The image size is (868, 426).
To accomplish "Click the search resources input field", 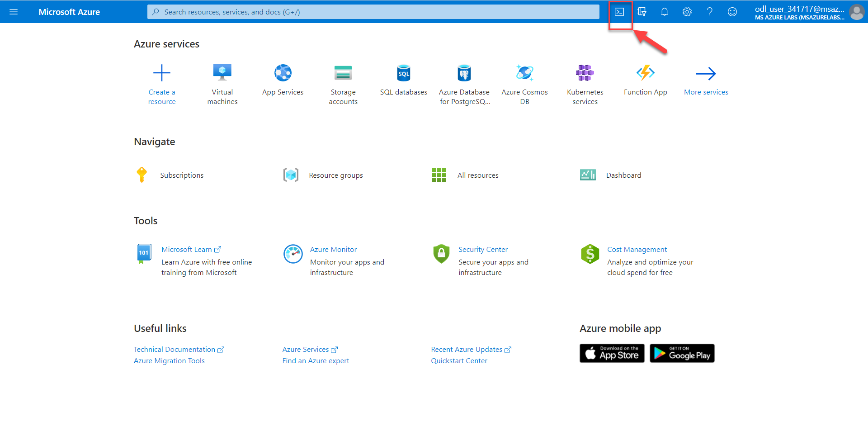I will 373,12.
